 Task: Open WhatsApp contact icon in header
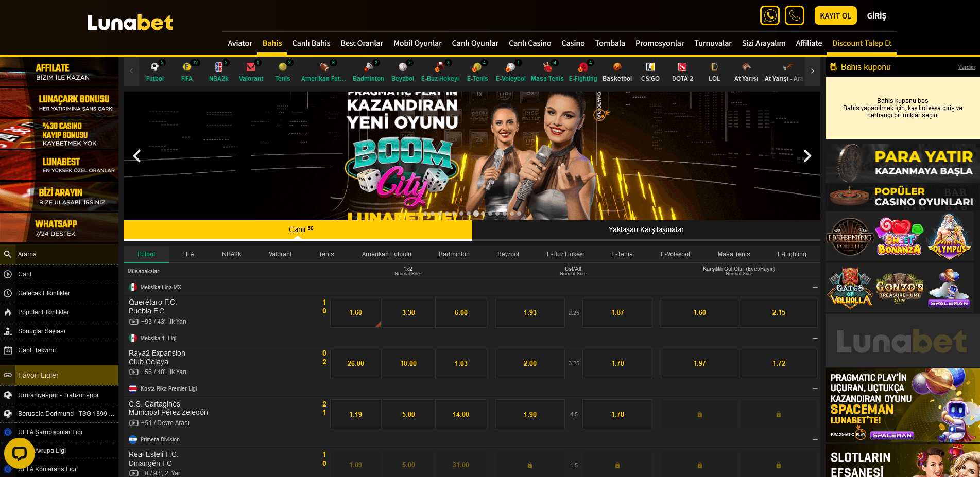[769, 15]
